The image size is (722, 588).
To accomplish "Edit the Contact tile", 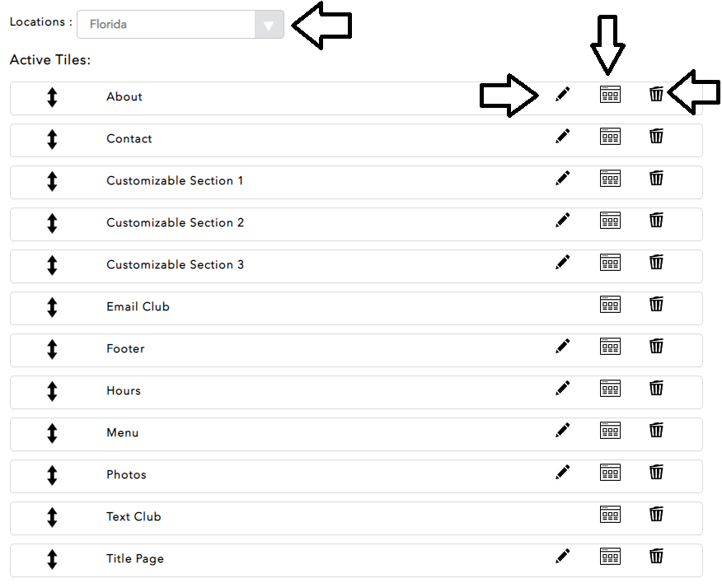I will pyautogui.click(x=563, y=137).
